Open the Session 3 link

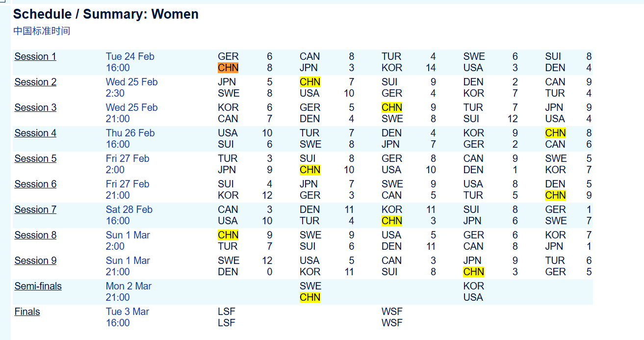[x=35, y=107]
